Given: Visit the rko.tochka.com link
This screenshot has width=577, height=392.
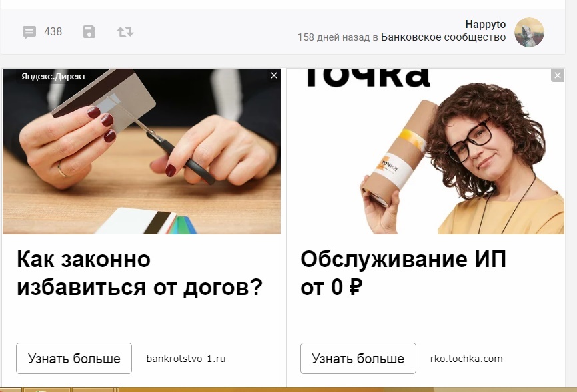Looking at the screenshot, I should coord(466,359).
